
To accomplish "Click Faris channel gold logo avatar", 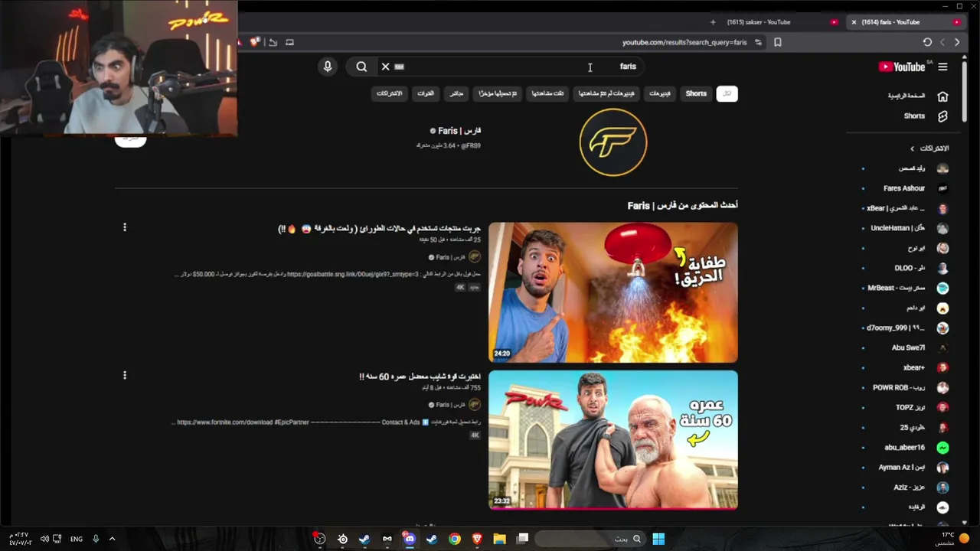I will pos(613,142).
